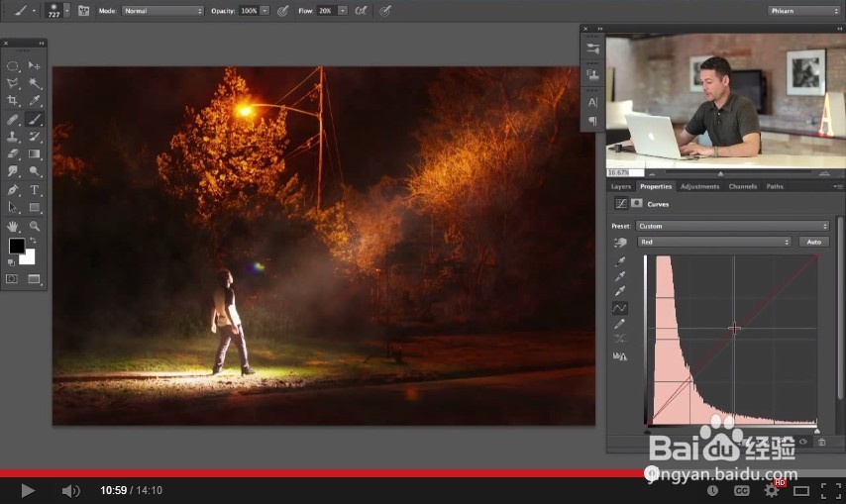
Task: Select the Eyedropper tool in toolbox
Action: [35, 100]
